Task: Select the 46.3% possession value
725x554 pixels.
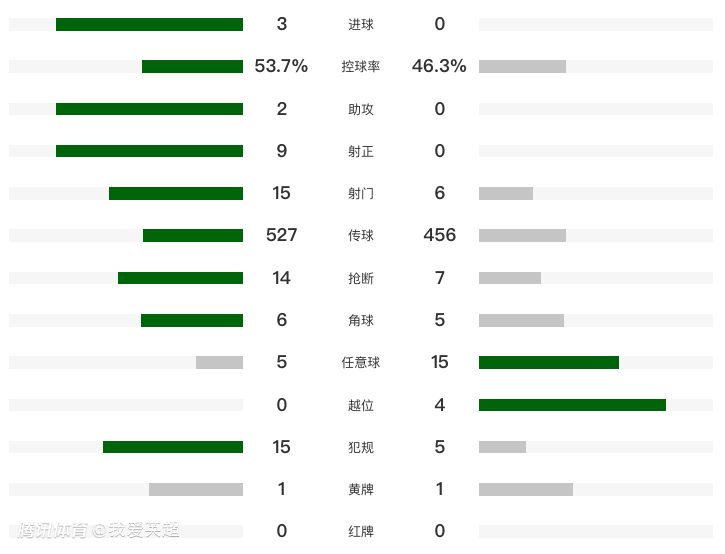Action: tap(439, 67)
